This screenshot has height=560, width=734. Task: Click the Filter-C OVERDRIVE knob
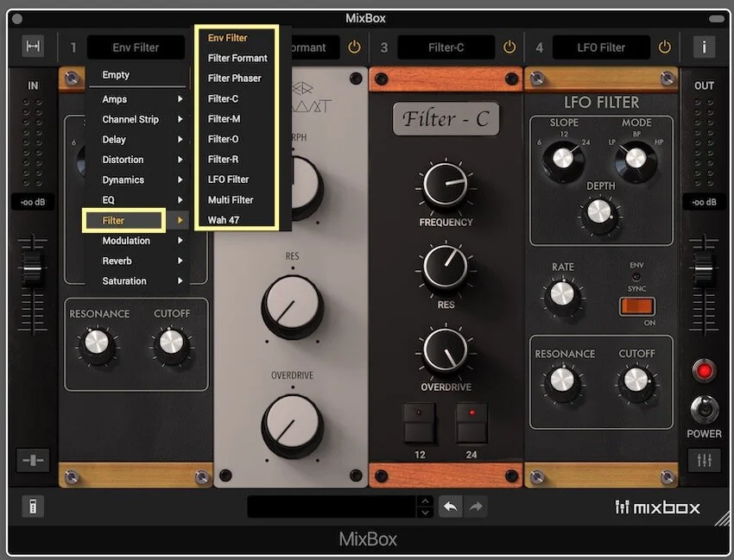click(x=446, y=350)
